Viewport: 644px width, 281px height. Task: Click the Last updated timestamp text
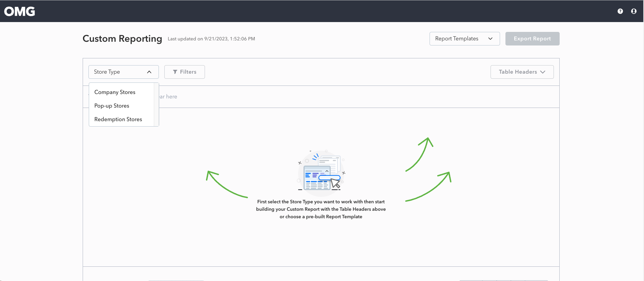(211, 39)
